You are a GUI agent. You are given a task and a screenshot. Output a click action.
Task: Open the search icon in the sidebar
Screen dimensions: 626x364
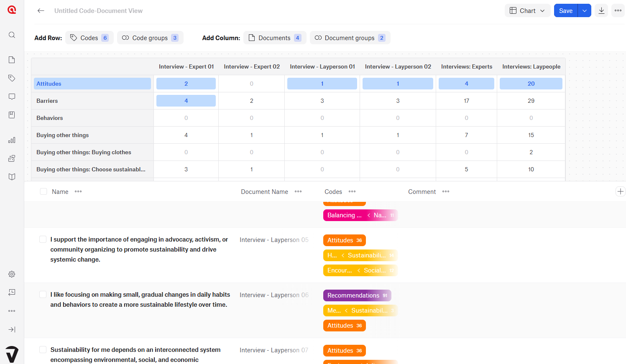[12, 35]
